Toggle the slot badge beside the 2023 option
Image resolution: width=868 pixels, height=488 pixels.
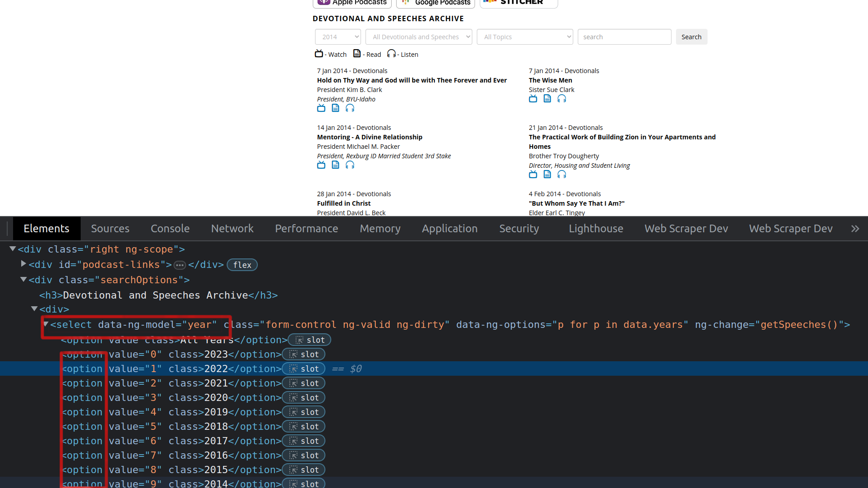point(304,354)
